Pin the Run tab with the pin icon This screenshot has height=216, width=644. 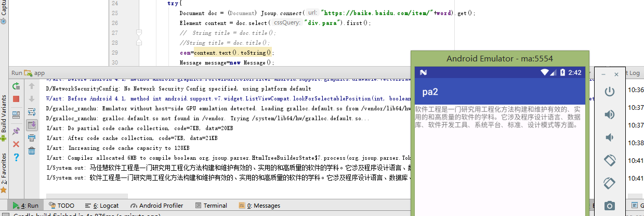tap(16, 131)
